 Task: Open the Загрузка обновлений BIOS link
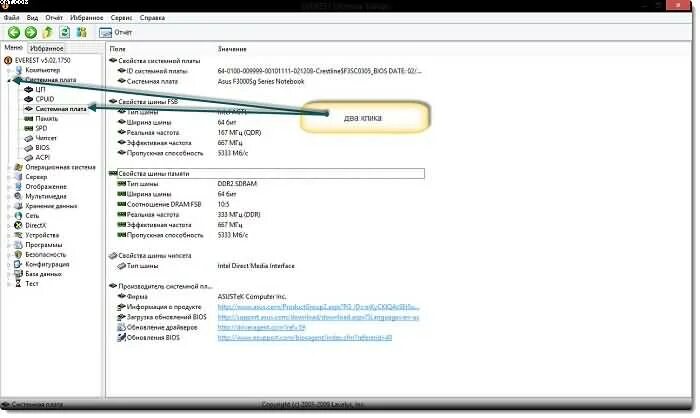318,318
